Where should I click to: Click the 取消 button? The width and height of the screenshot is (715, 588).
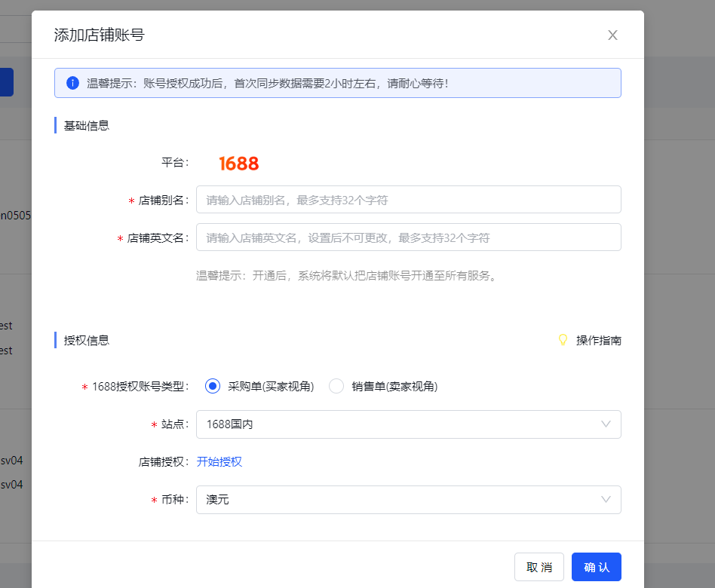tap(539, 567)
